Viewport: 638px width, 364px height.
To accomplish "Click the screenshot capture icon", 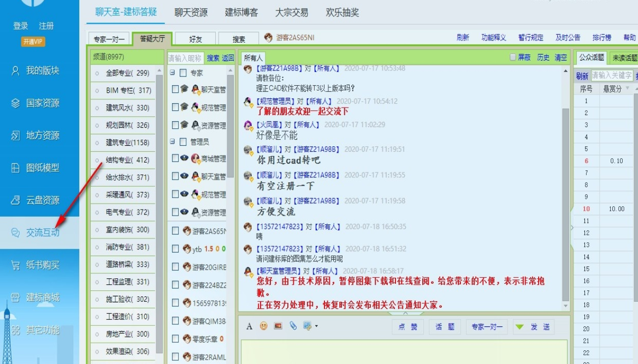I will pyautogui.click(x=307, y=326).
